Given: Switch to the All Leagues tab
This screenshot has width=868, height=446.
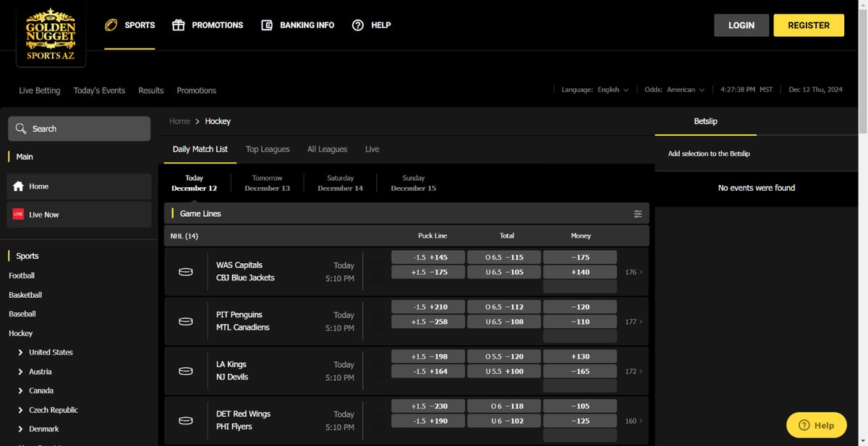Looking at the screenshot, I should (327, 150).
